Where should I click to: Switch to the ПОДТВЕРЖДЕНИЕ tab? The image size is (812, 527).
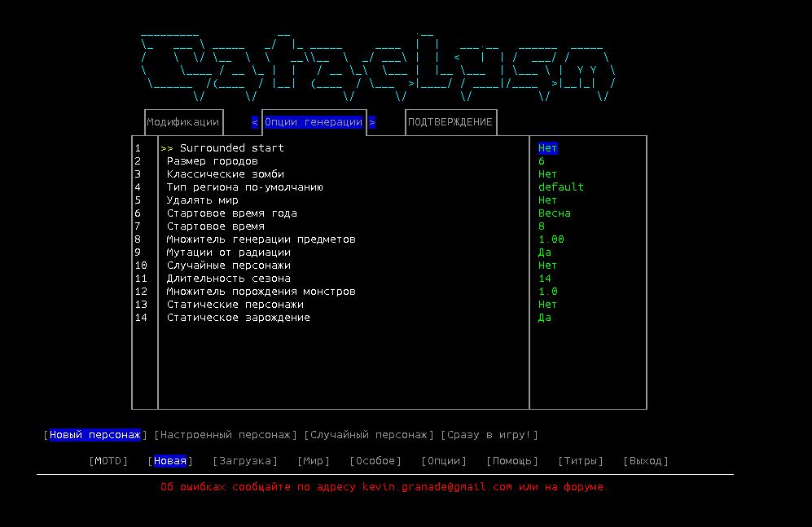pyautogui.click(x=450, y=122)
